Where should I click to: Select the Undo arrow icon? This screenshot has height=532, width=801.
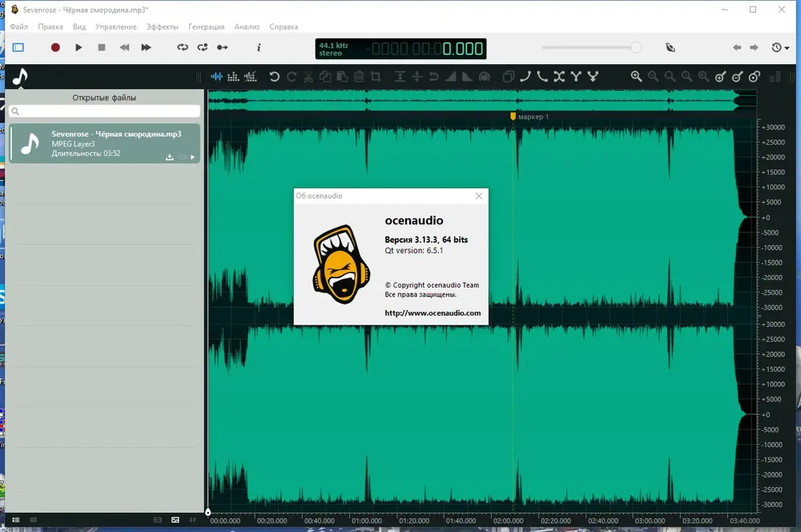274,77
